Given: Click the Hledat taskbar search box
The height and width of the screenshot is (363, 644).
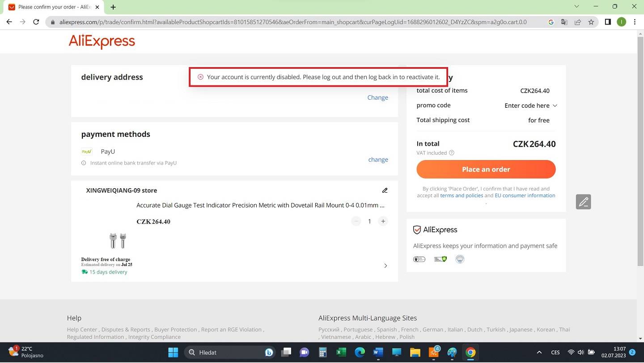Looking at the screenshot, I should tap(230, 352).
